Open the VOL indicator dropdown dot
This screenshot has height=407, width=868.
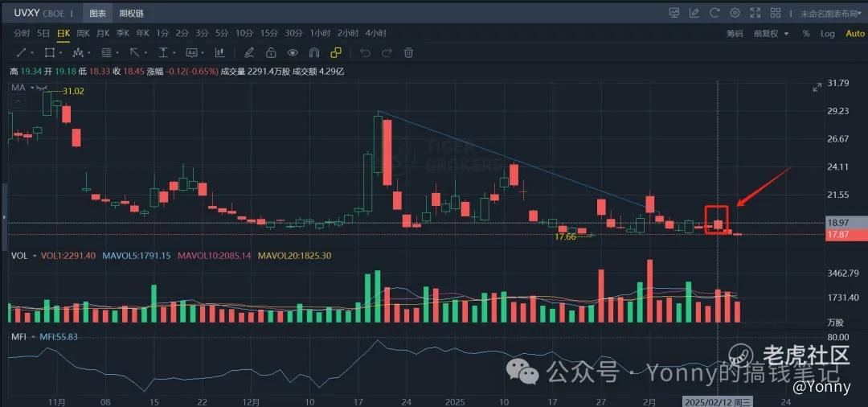(x=35, y=256)
